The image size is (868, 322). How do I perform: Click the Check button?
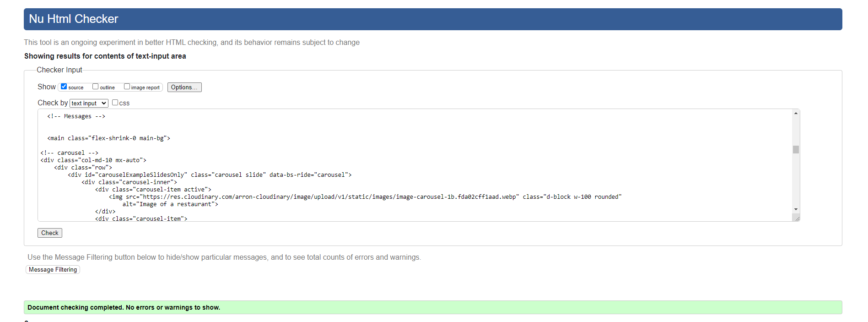(50, 233)
